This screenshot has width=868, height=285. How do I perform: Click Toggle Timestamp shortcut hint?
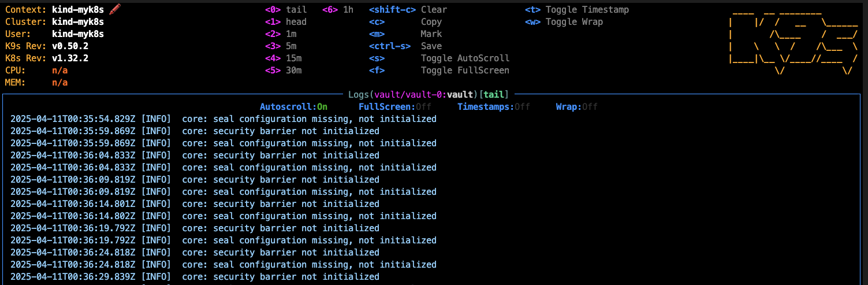pyautogui.click(x=577, y=10)
